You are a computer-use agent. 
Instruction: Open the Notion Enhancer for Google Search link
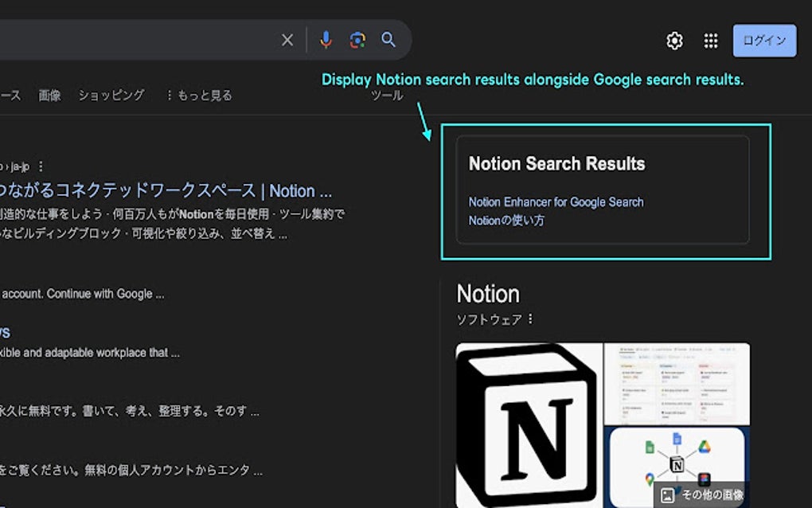pos(555,202)
